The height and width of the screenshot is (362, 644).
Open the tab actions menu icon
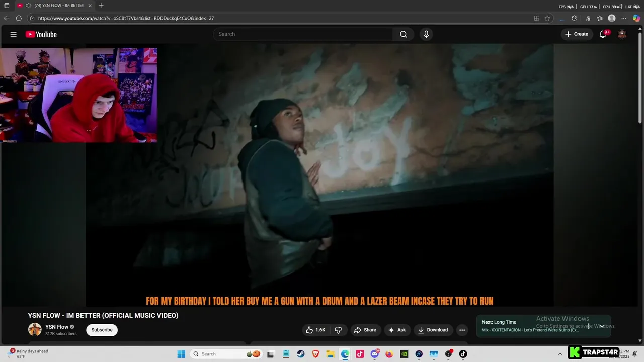[x=7, y=6]
